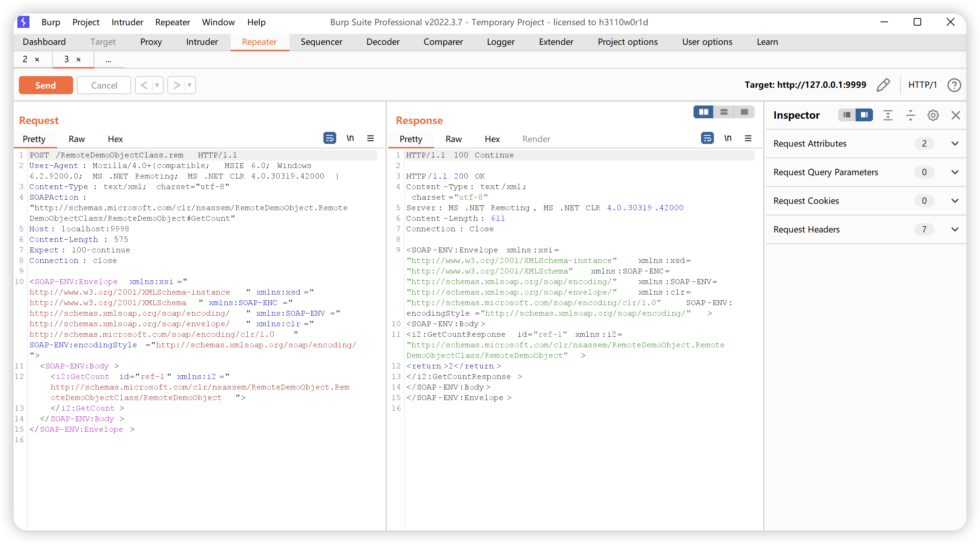Show Request in Raw view

pos(77,139)
